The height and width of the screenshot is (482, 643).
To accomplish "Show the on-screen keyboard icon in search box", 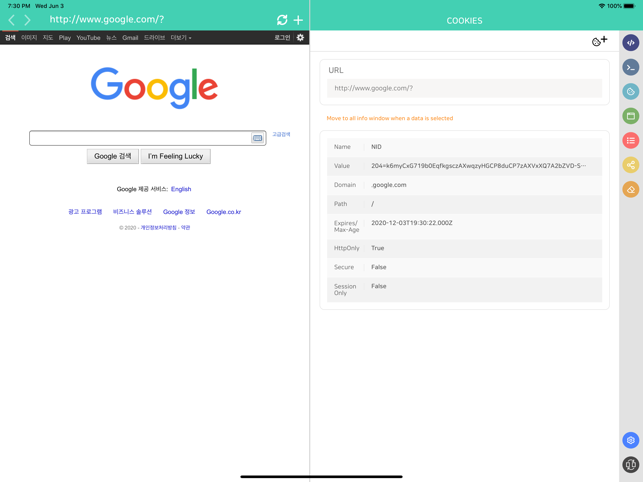I will tap(257, 138).
